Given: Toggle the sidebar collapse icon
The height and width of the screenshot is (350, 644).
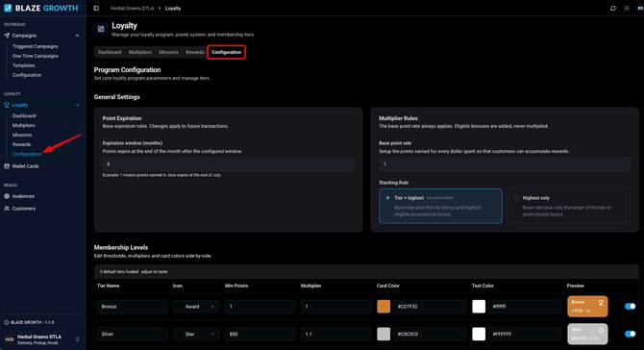Looking at the screenshot, I should (96, 9).
